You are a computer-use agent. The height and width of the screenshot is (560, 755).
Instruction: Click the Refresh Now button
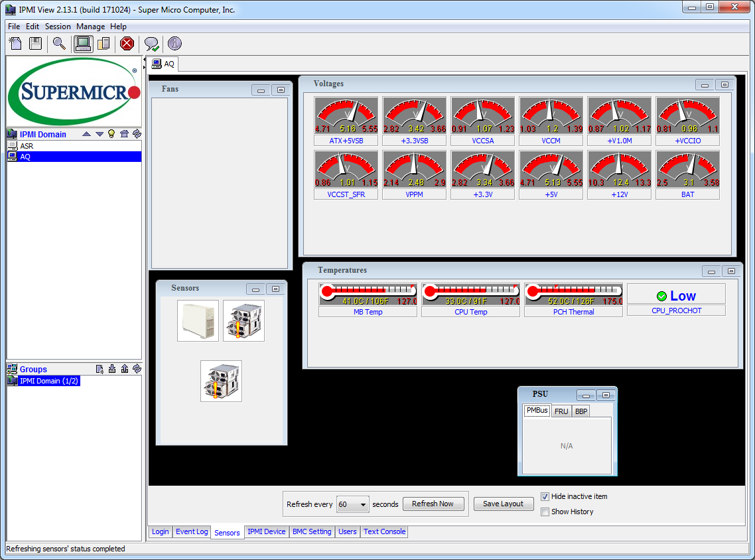(x=433, y=504)
